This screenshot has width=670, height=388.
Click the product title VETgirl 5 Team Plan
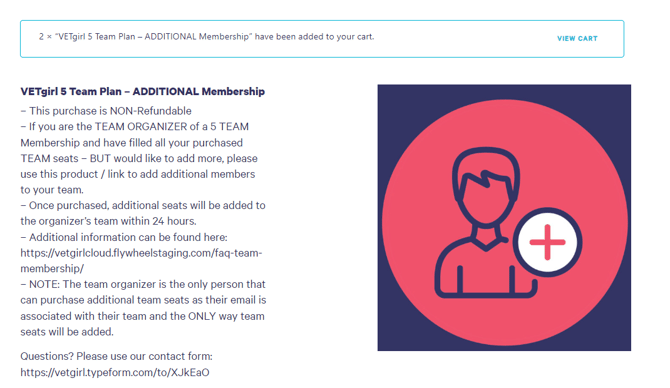coord(143,91)
